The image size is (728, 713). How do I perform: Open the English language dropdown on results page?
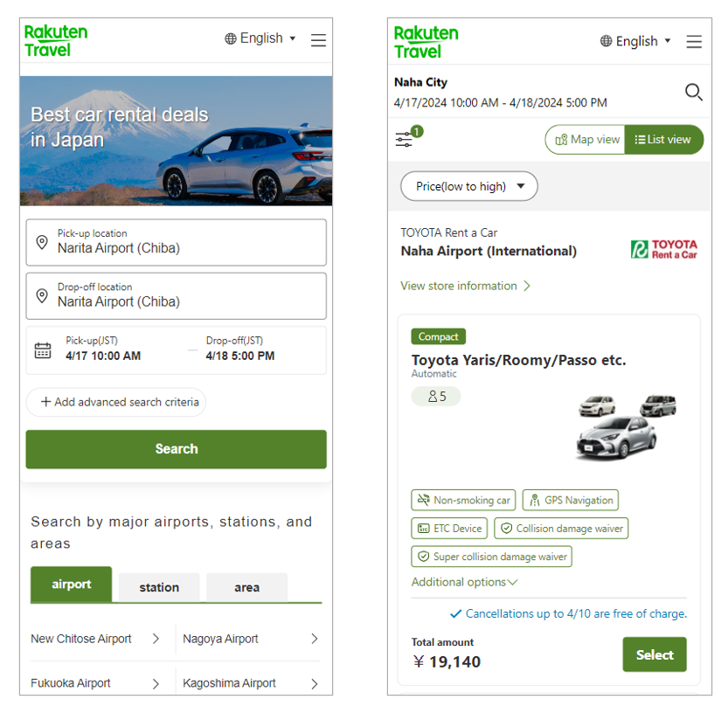point(635,41)
